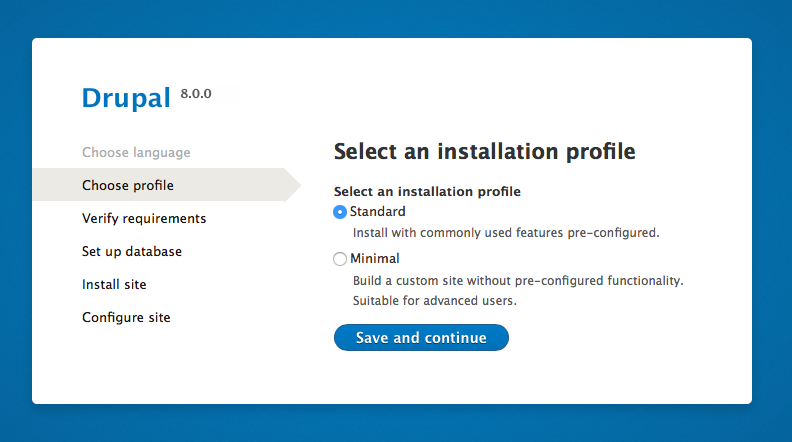
Task: Click the Install site step
Action: pos(114,284)
